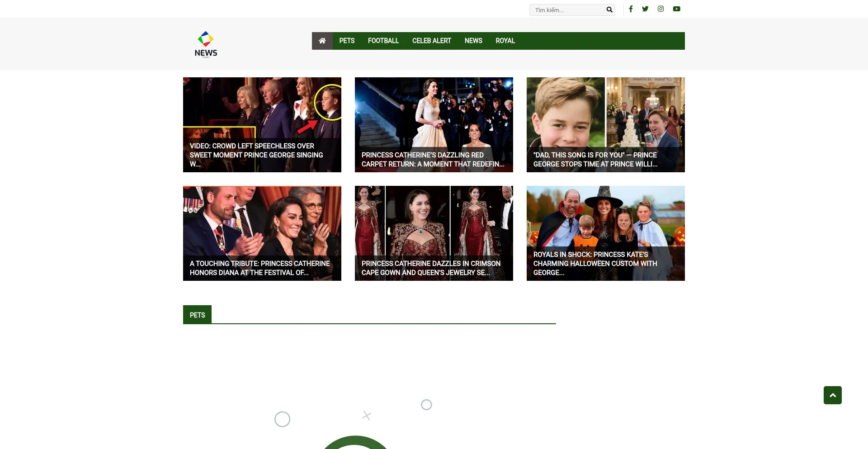Click the PETS section heading label
Image resolution: width=868 pixels, height=449 pixels.
(197, 315)
